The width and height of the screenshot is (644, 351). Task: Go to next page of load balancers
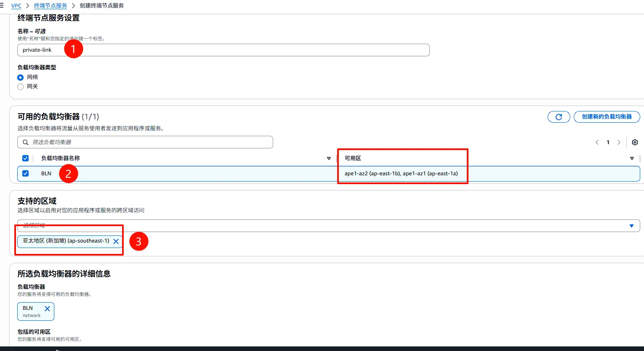pos(619,143)
